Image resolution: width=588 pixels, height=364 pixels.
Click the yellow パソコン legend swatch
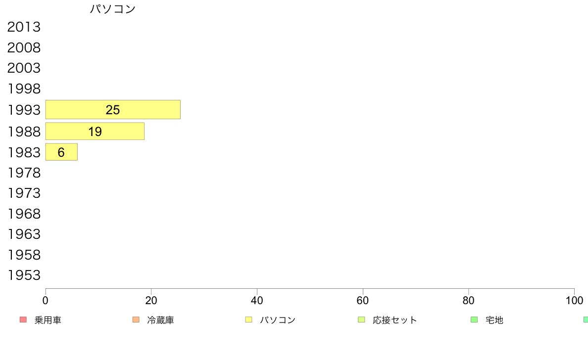point(248,319)
